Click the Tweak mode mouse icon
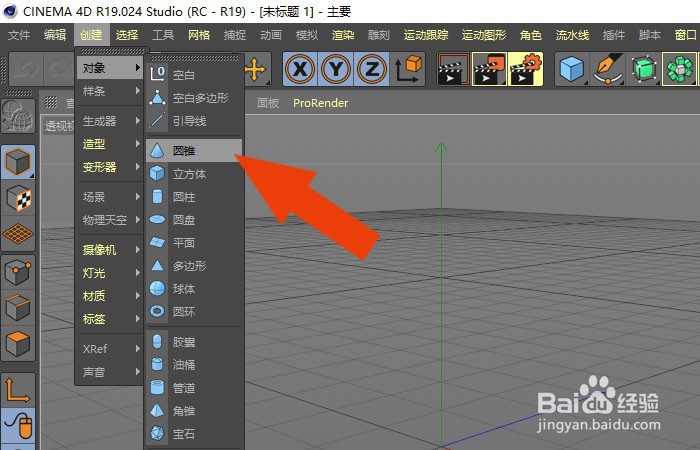Screen dimensions: 700x450 click(x=18, y=425)
